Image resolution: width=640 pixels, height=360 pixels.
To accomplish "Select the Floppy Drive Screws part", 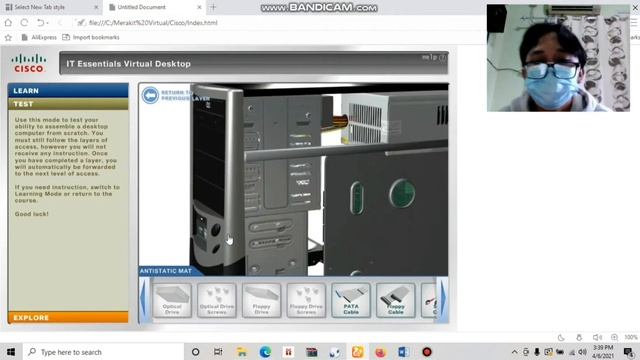I will pyautogui.click(x=306, y=300).
